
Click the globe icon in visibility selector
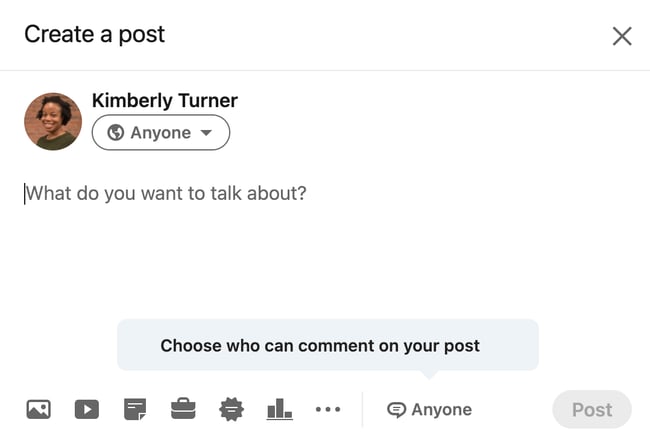coord(116,133)
